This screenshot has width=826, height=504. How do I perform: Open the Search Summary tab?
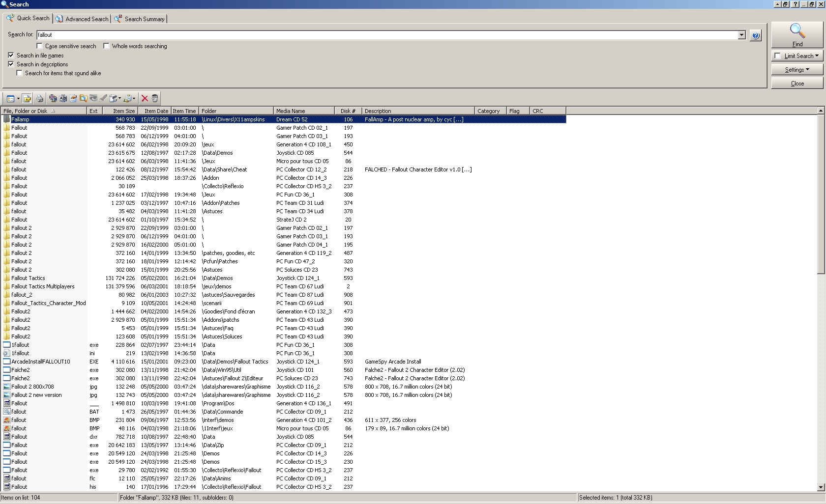click(x=140, y=19)
